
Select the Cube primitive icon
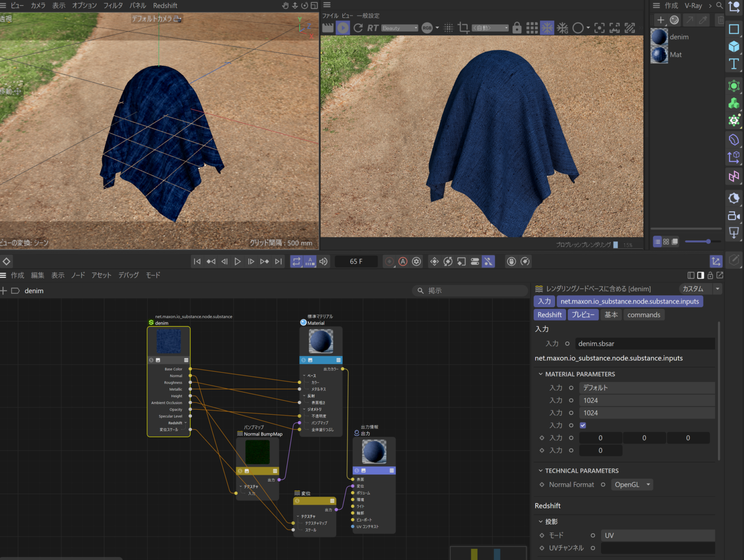click(x=734, y=46)
